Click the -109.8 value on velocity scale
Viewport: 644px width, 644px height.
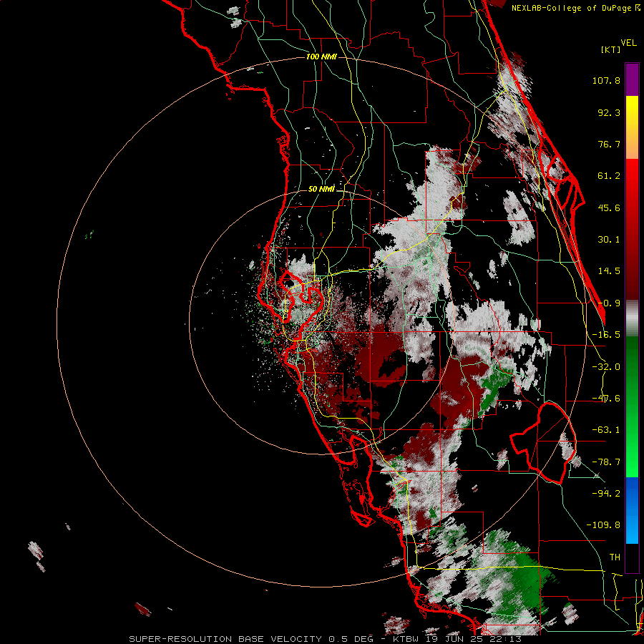tap(603, 525)
